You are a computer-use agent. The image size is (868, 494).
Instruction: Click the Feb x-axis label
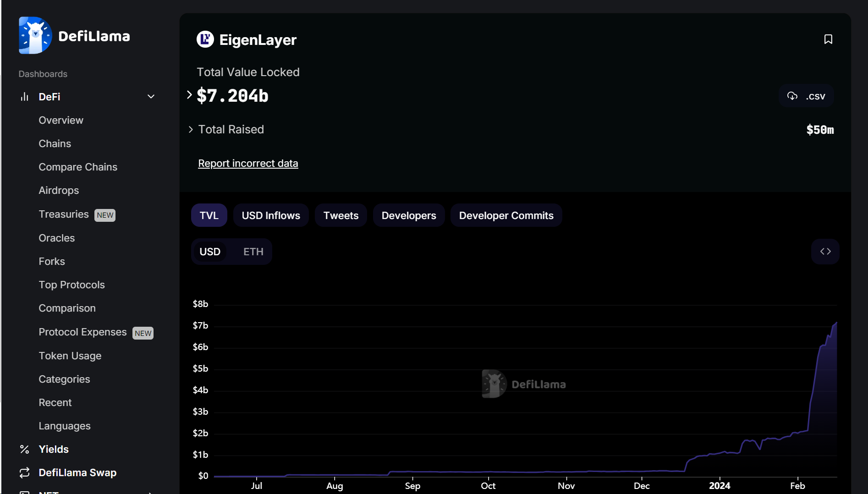click(797, 486)
